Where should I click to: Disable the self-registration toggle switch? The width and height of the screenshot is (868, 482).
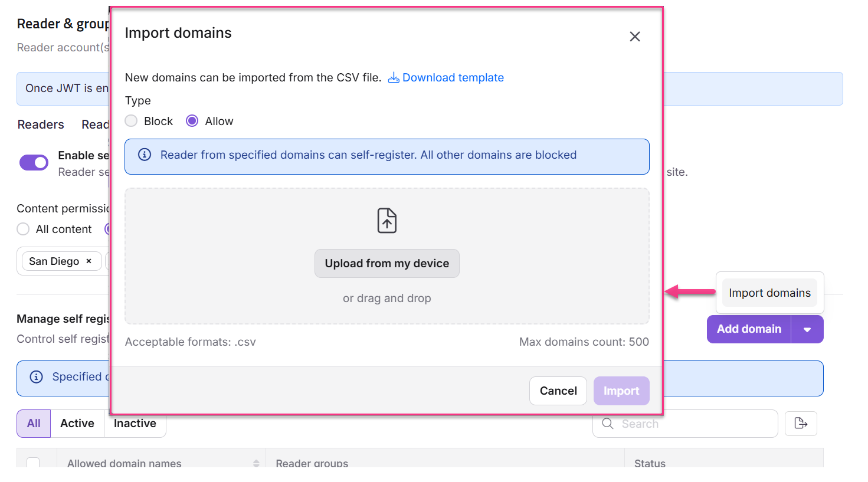pyautogui.click(x=34, y=162)
